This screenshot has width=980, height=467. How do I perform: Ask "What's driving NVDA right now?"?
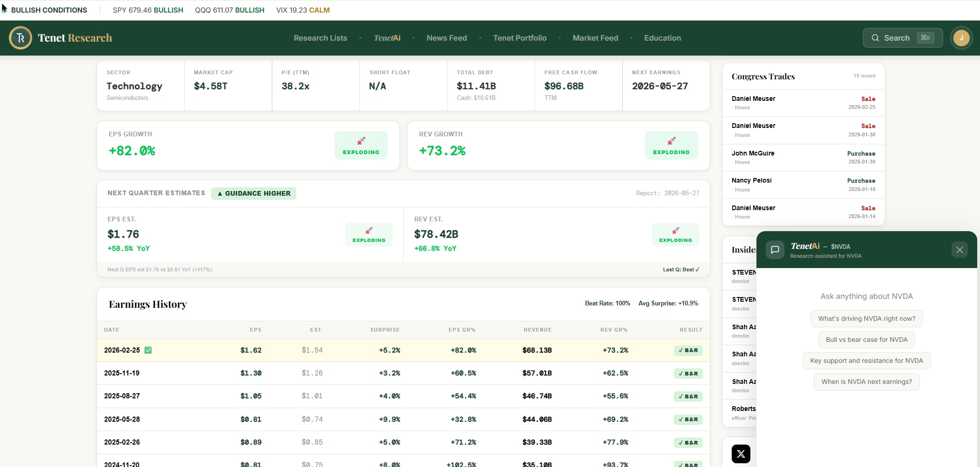click(867, 318)
